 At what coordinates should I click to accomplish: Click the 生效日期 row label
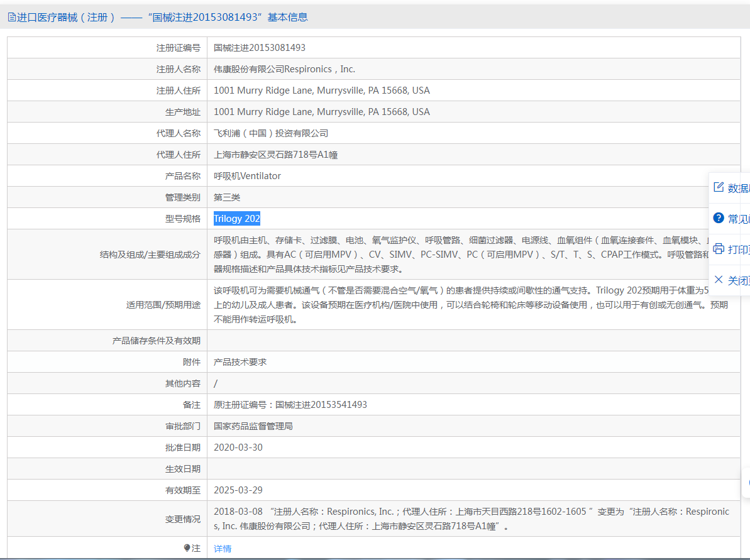183,469
